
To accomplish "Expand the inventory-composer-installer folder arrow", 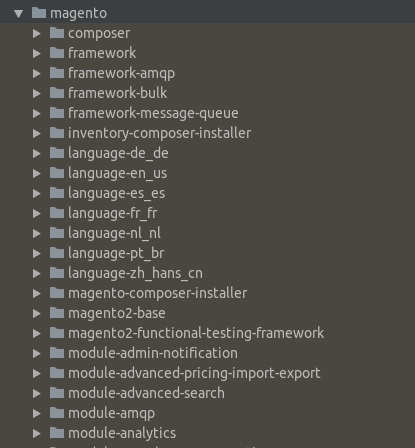I will pos(37,133).
